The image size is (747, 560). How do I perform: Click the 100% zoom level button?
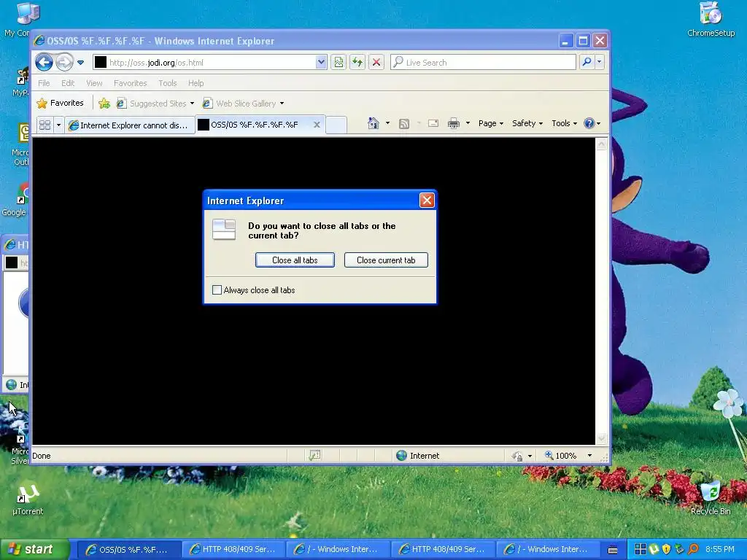coord(561,456)
